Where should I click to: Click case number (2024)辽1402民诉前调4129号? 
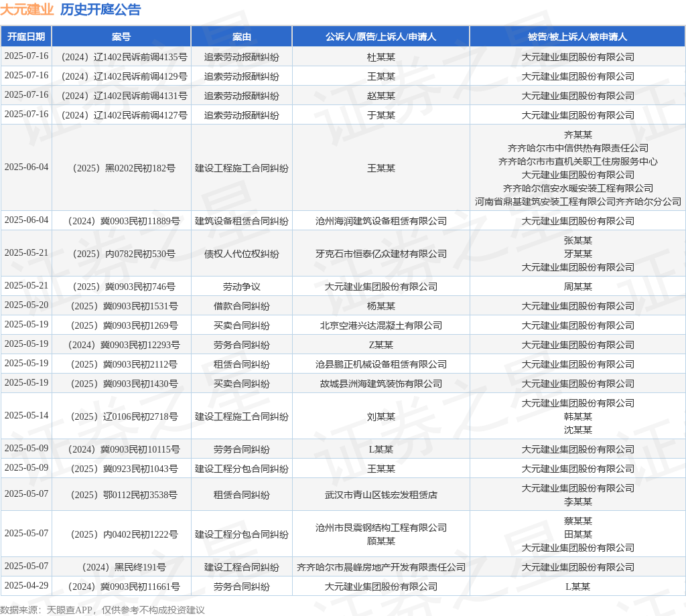124,76
